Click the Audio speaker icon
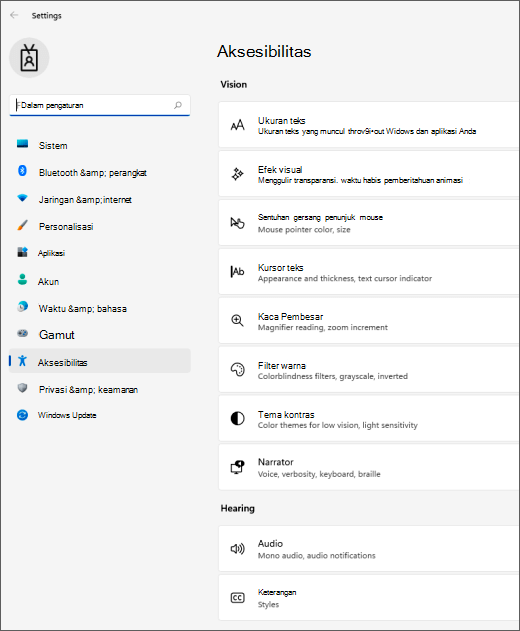The width and height of the screenshot is (520, 631). click(x=237, y=549)
